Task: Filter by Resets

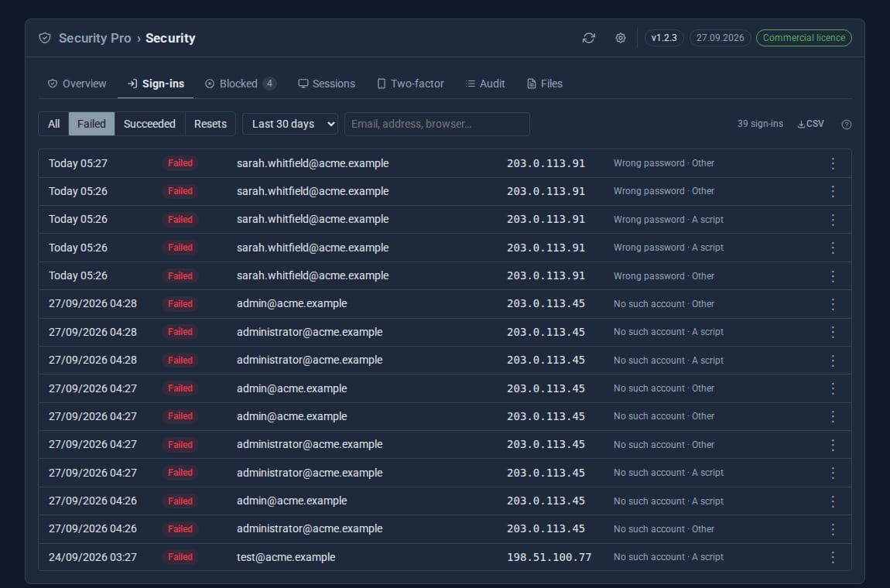Action: click(x=210, y=124)
